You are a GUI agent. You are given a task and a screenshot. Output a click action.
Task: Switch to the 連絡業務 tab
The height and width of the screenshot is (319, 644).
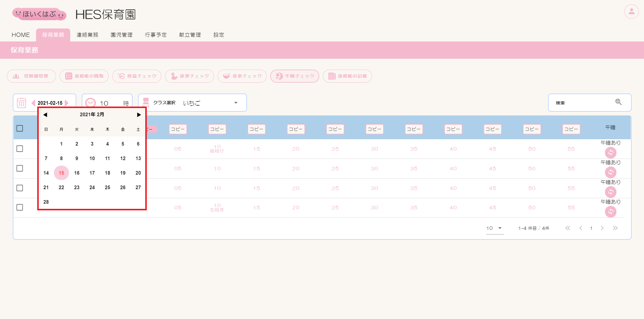pyautogui.click(x=87, y=35)
